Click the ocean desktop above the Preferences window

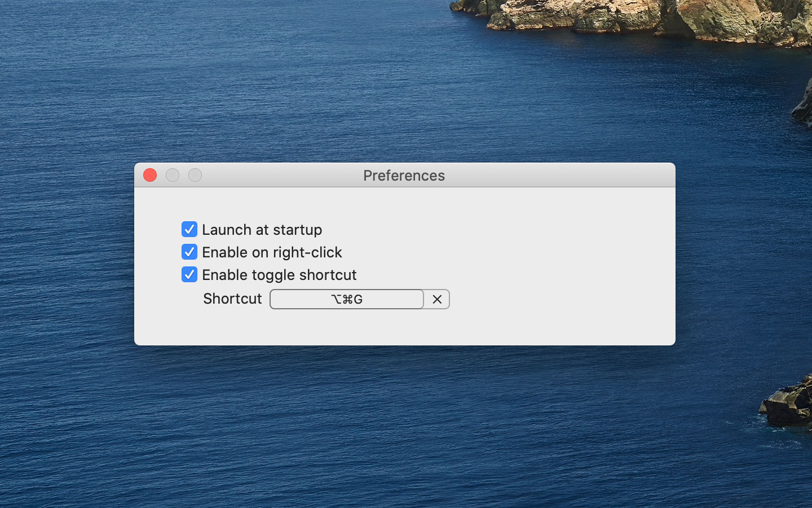282,85
